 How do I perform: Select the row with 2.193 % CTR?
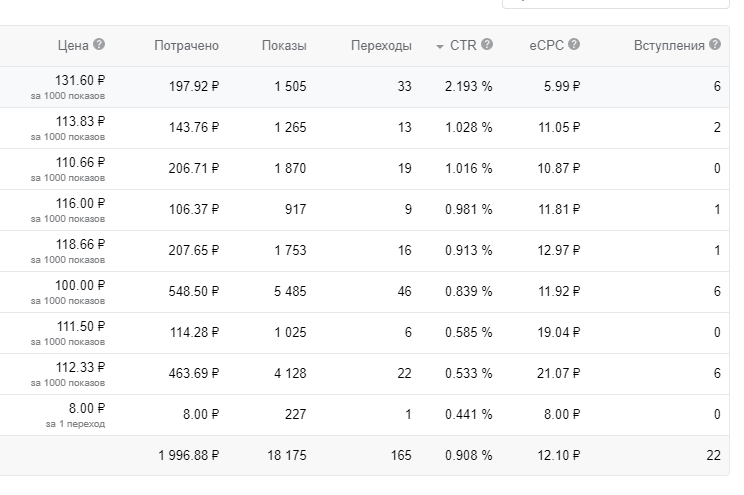pos(364,87)
